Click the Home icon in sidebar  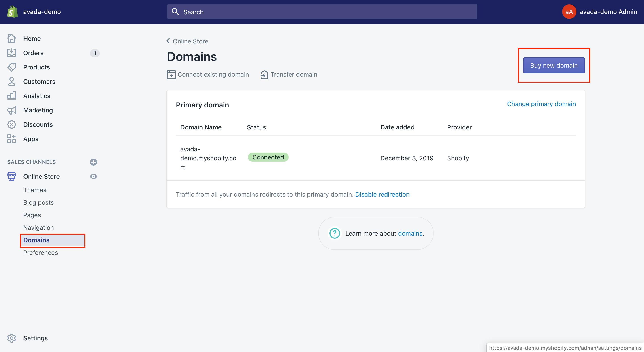12,38
